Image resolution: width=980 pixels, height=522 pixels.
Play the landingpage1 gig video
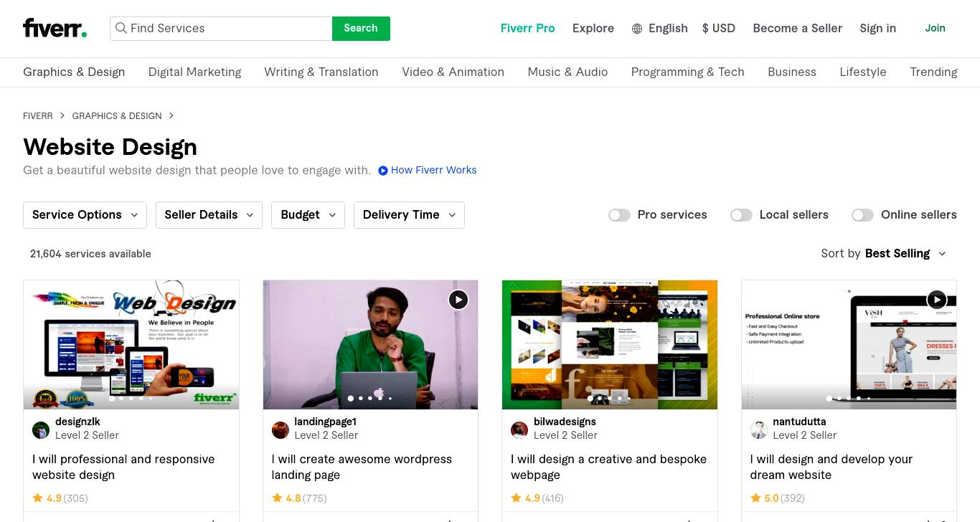(x=458, y=300)
